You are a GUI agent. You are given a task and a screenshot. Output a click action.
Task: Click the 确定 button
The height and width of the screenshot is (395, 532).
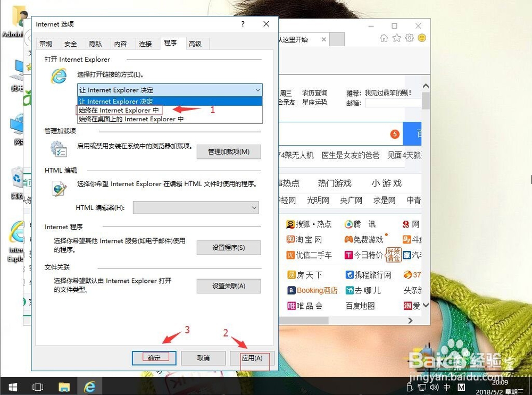click(154, 358)
